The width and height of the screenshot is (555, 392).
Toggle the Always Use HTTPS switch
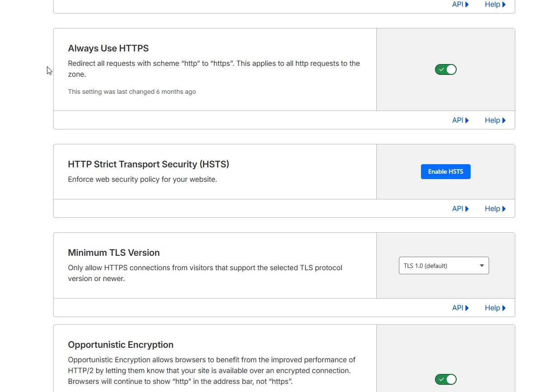(445, 69)
